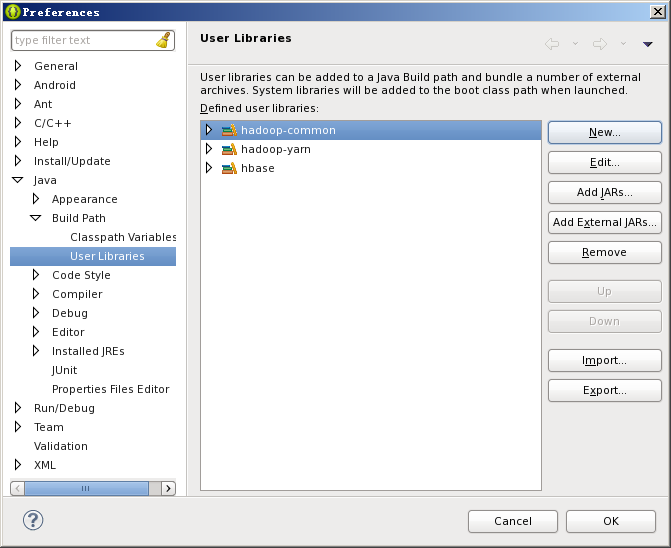This screenshot has height=548, width=671.
Task: Expand the Editor node
Action: (36, 332)
